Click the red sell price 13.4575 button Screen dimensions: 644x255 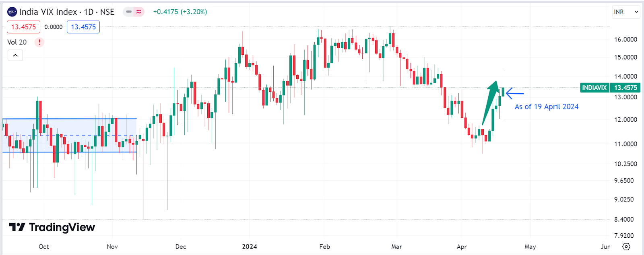click(x=23, y=27)
